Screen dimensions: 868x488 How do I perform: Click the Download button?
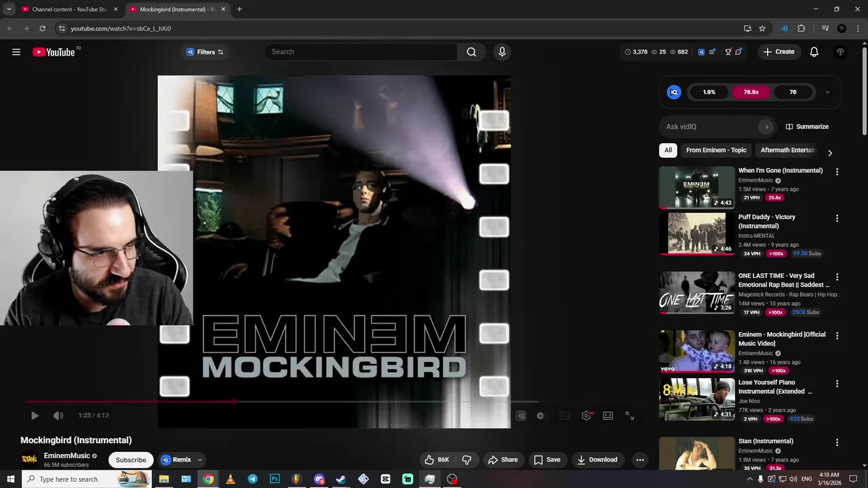(597, 460)
